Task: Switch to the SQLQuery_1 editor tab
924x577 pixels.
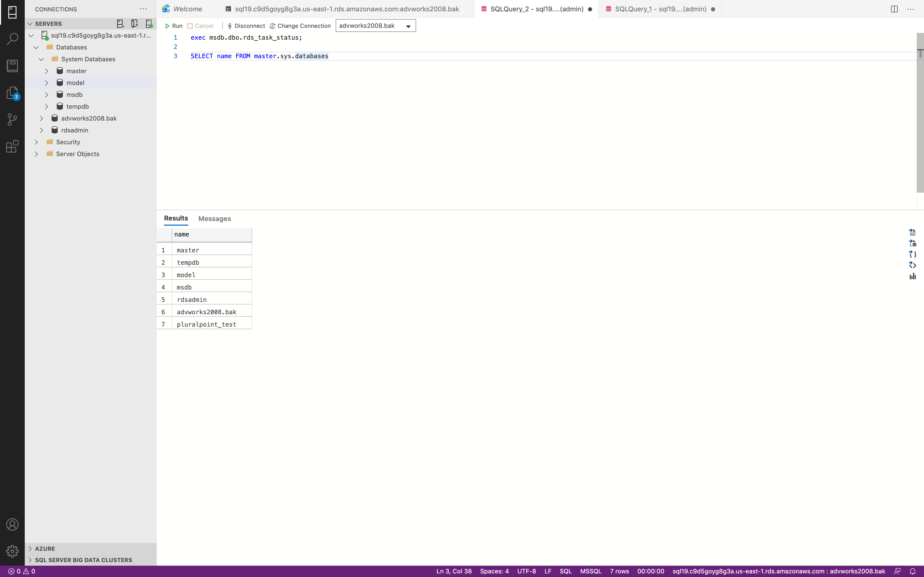Action: click(x=660, y=9)
